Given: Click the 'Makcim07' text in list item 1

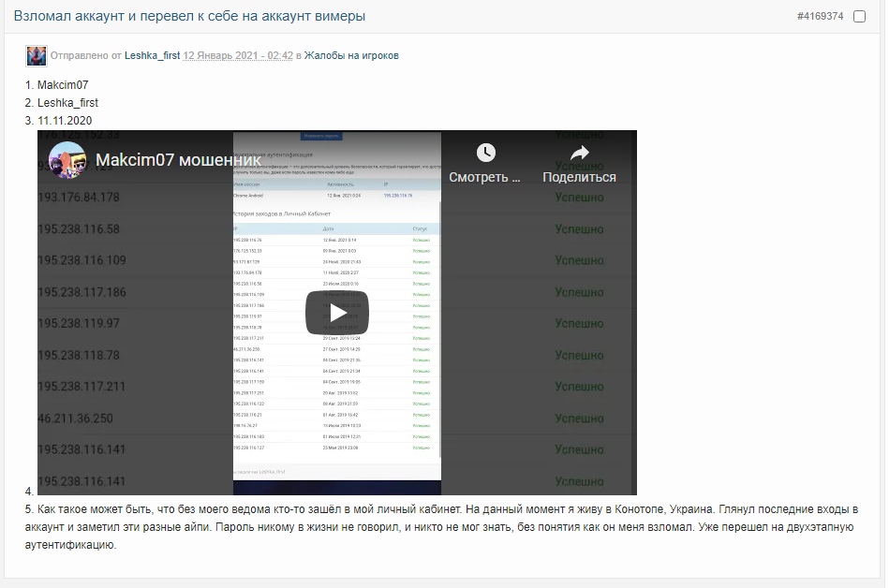Looking at the screenshot, I should [x=63, y=85].
